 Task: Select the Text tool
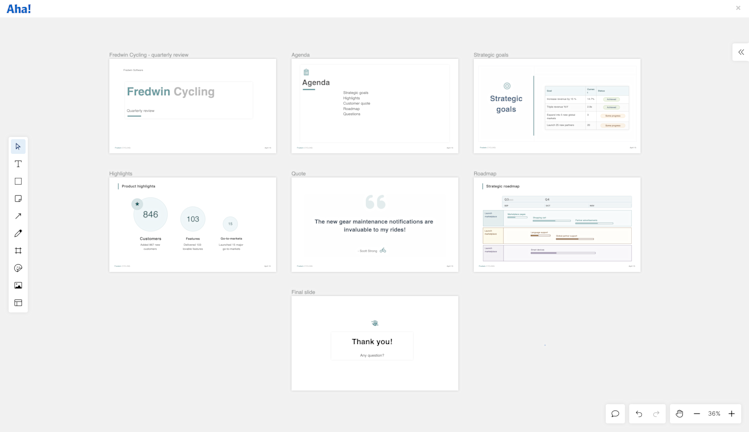coord(18,164)
